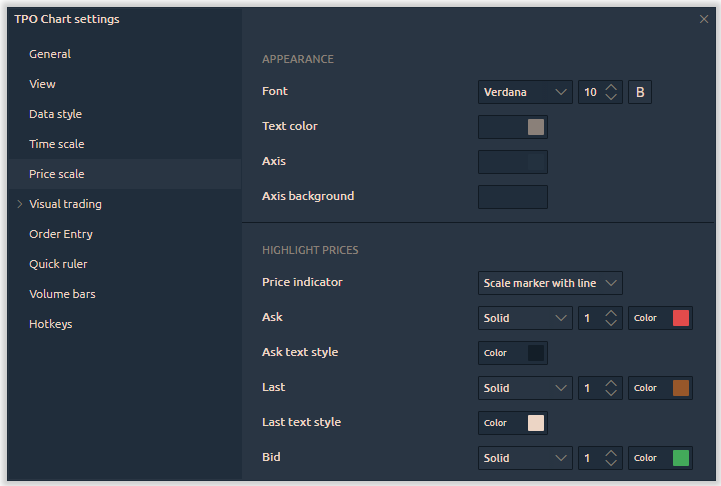Image resolution: width=721 pixels, height=486 pixels.
Task: Toggle bold font button
Action: (x=640, y=93)
